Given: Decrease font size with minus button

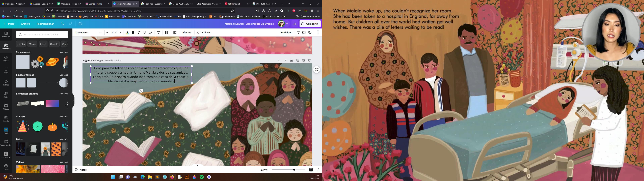Looking at the screenshot, I should (107, 33).
